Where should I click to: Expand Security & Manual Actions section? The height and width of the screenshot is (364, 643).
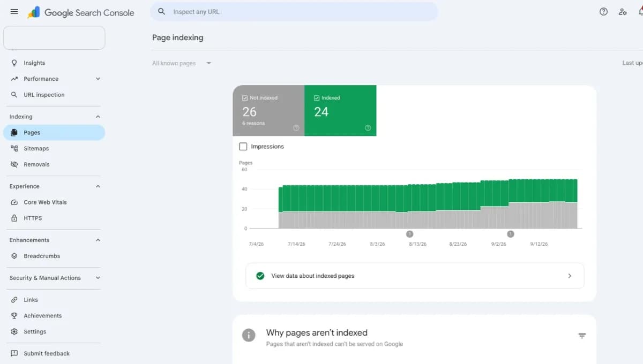[x=98, y=278]
